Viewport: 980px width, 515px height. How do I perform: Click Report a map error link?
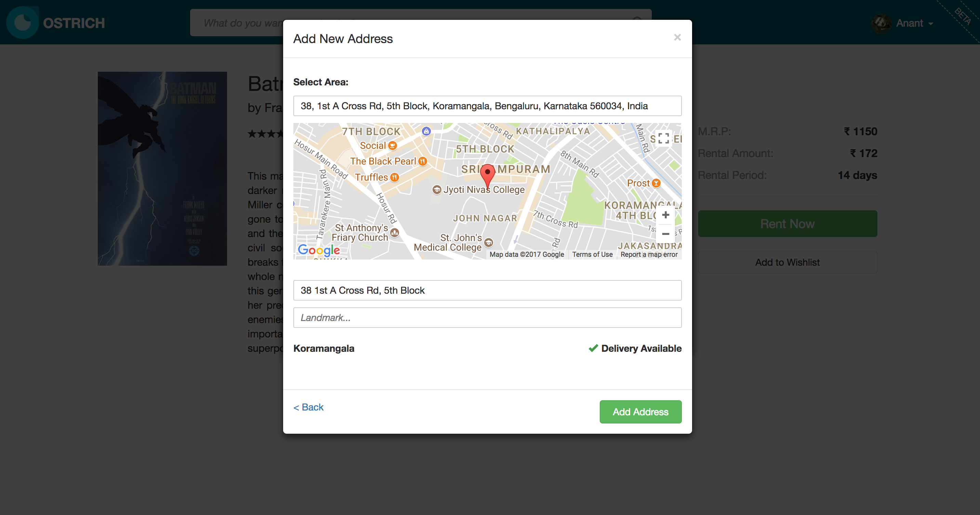649,254
